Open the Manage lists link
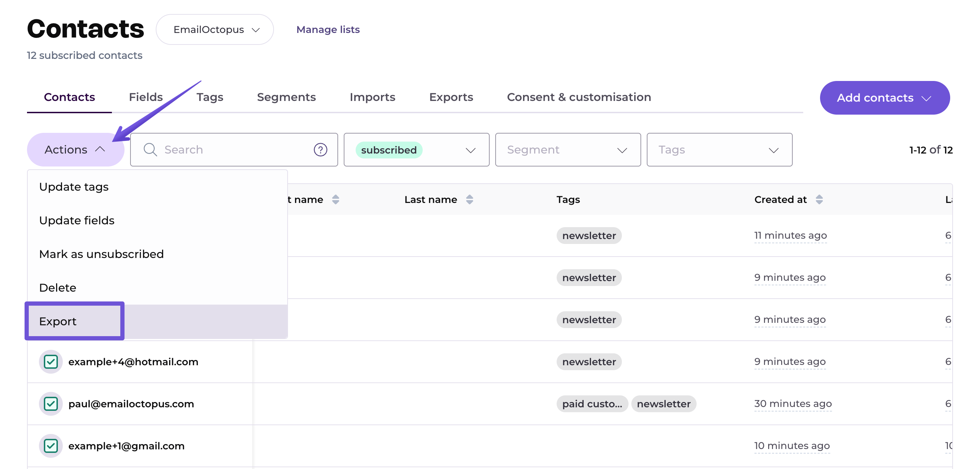This screenshot has width=980, height=469. coord(328,30)
